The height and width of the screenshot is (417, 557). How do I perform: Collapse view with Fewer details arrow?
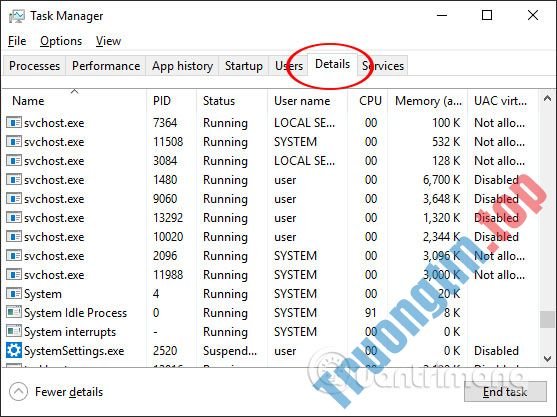[18, 392]
